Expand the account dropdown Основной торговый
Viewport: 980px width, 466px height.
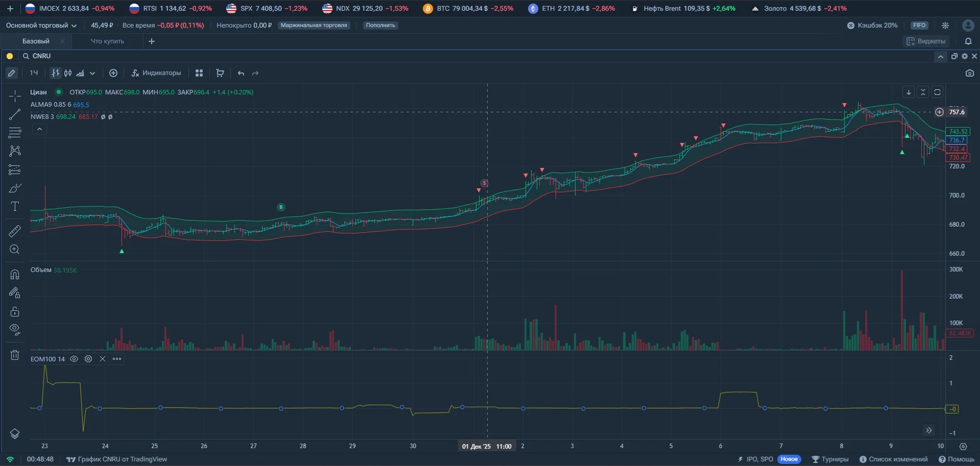(x=41, y=25)
